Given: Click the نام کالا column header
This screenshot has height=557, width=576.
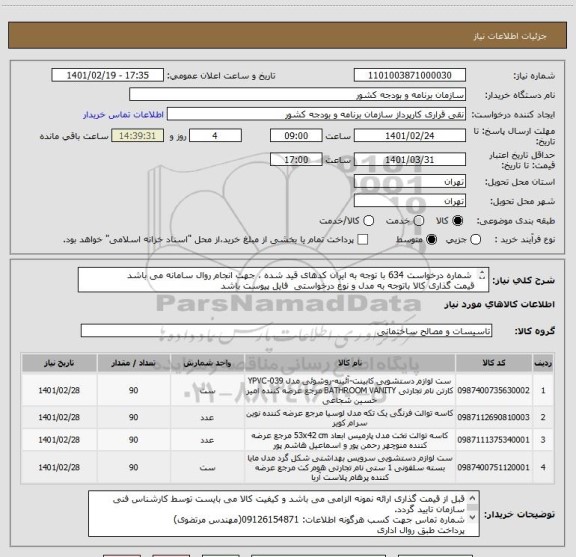Looking at the screenshot, I should coord(350,363).
